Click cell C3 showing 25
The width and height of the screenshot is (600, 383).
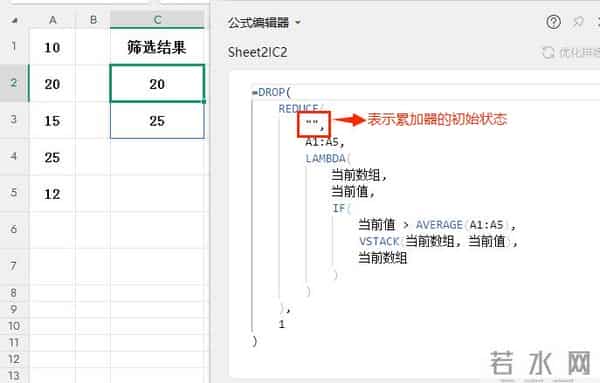[157, 121]
